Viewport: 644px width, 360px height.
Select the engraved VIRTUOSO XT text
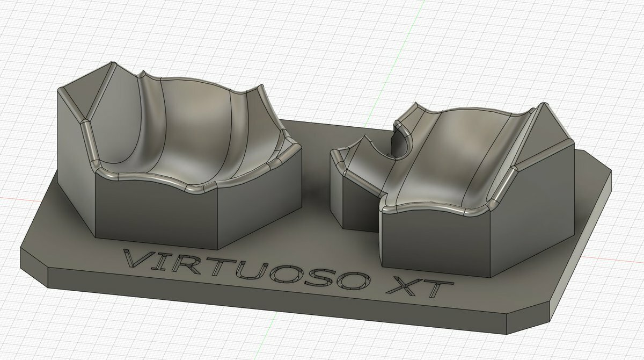pyautogui.click(x=289, y=273)
